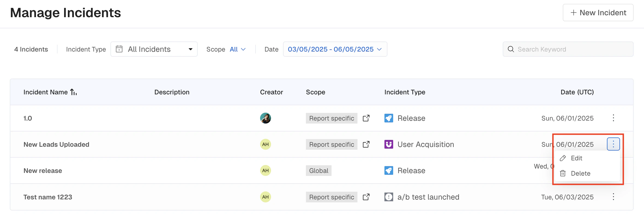
Task: Open the date range 03/05/2025 - 06/05/2025 picker
Action: [x=335, y=49]
